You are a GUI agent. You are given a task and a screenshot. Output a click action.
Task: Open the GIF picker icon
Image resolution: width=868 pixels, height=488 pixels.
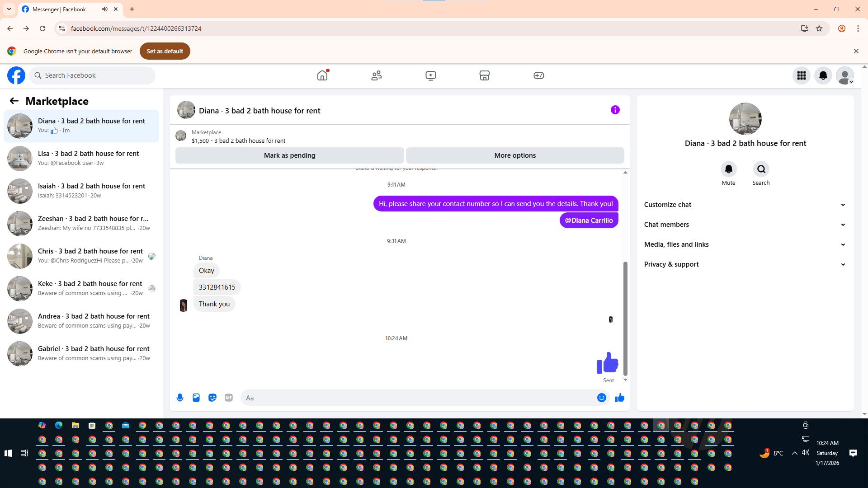point(229,398)
